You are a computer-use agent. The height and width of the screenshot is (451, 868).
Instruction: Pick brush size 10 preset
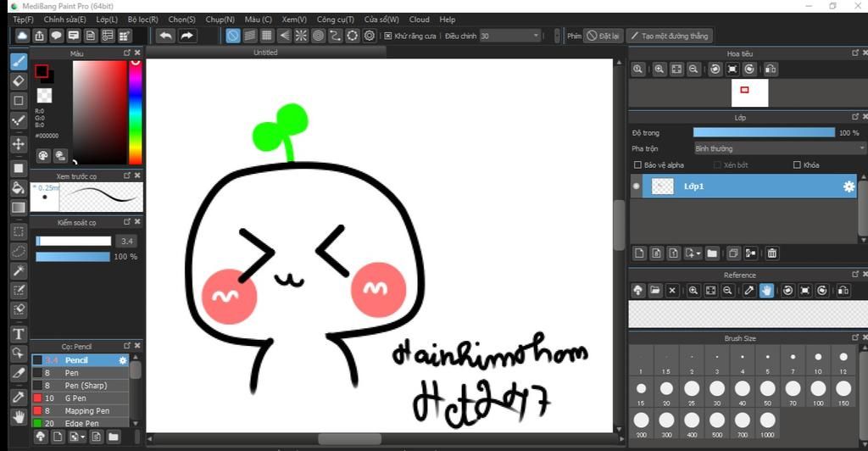point(818,361)
